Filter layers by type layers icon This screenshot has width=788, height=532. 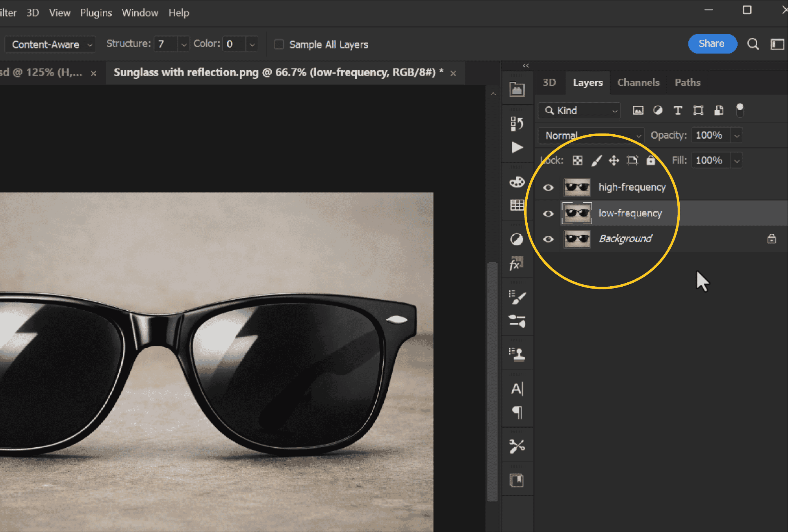pyautogui.click(x=678, y=111)
